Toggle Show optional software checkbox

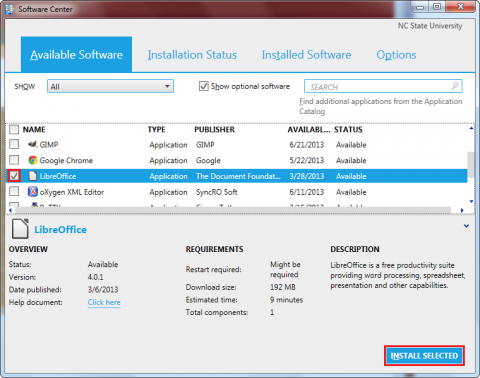click(x=203, y=86)
